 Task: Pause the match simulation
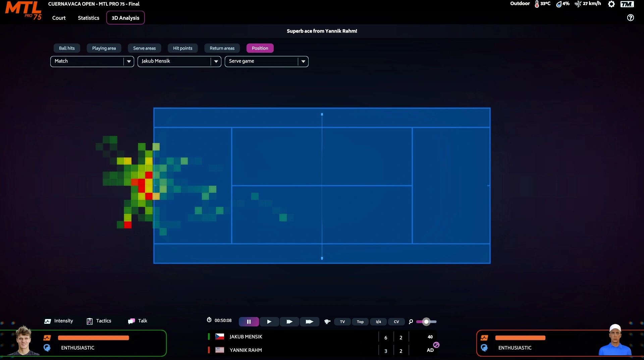pyautogui.click(x=249, y=322)
